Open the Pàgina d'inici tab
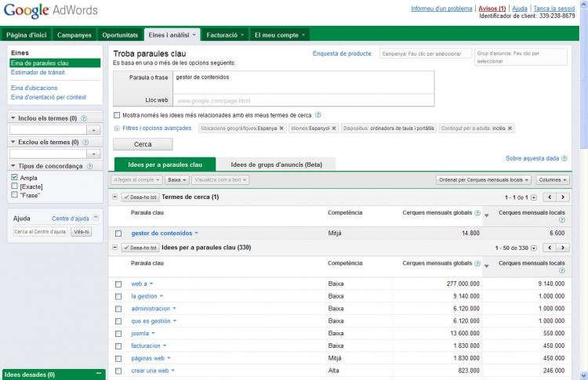588x380 pixels. (x=26, y=34)
